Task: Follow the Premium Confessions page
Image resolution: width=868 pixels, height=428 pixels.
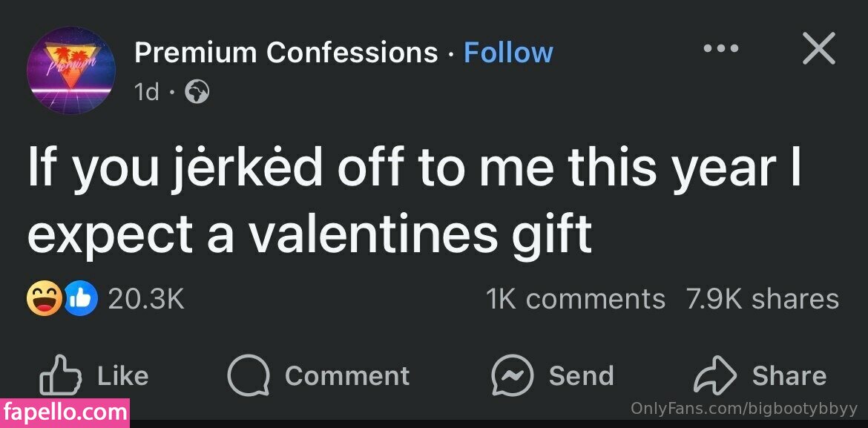Action: point(508,53)
